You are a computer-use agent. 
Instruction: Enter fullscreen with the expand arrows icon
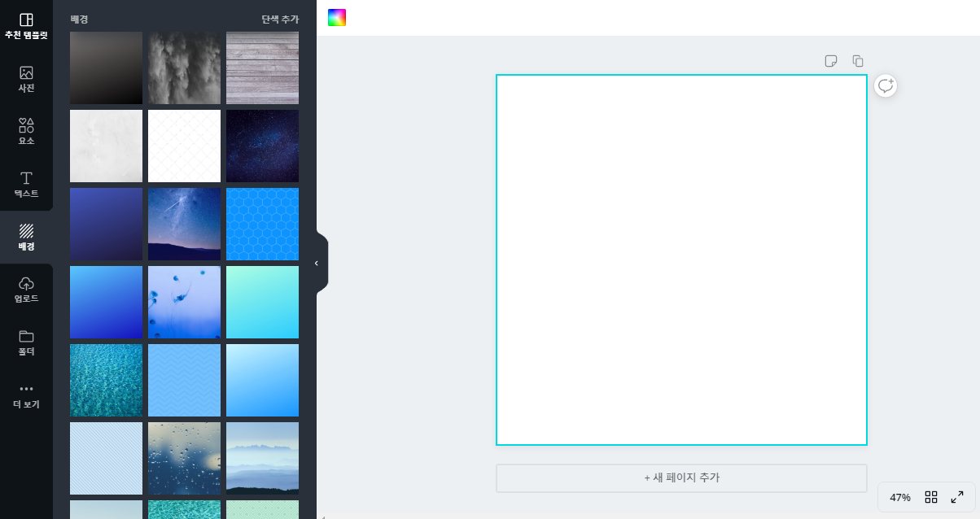(x=957, y=497)
